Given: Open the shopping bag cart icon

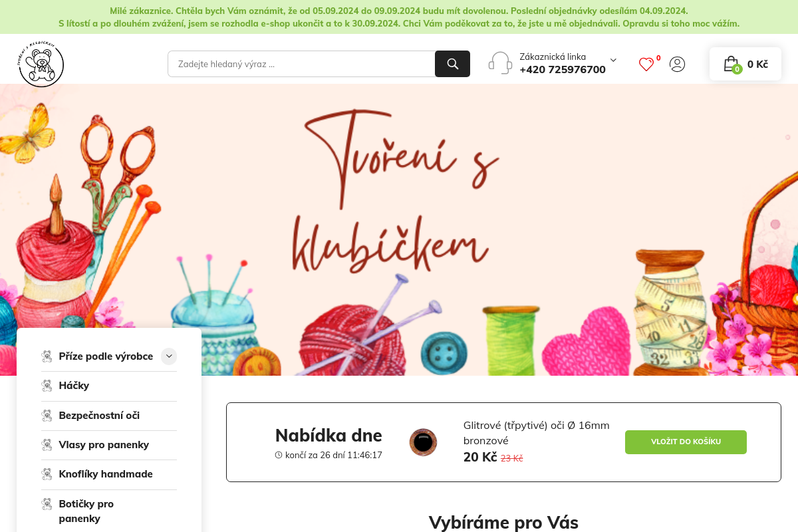Looking at the screenshot, I should point(731,64).
